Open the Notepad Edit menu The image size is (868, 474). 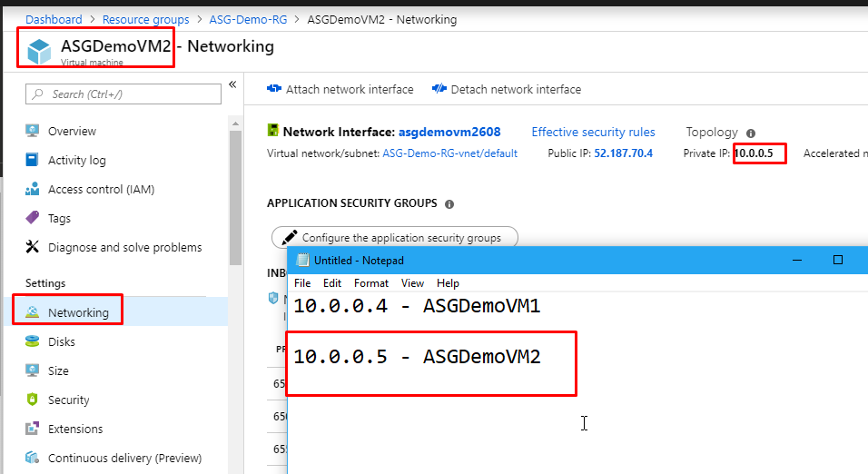(332, 283)
